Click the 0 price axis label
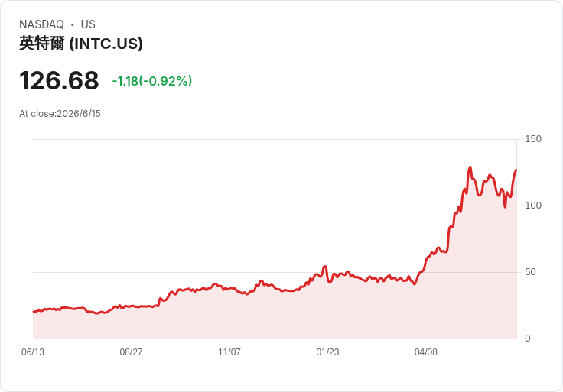The height and width of the screenshot is (392, 563). [x=528, y=339]
